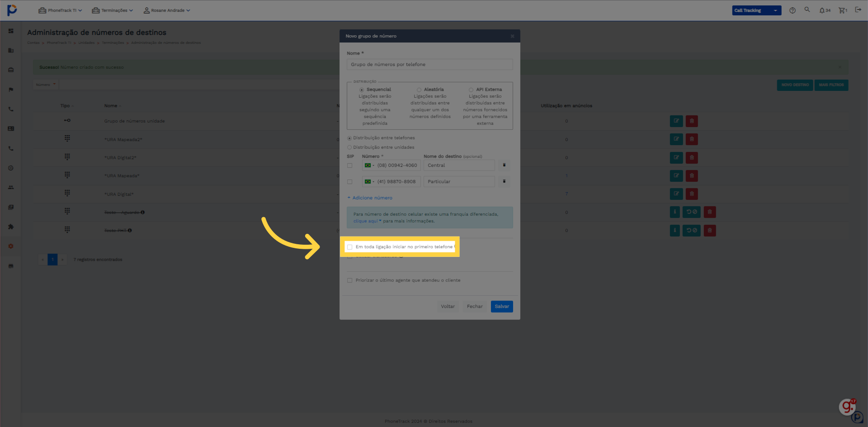Open the notifications bell icon
Viewport: 868px width, 427px height.
[822, 10]
